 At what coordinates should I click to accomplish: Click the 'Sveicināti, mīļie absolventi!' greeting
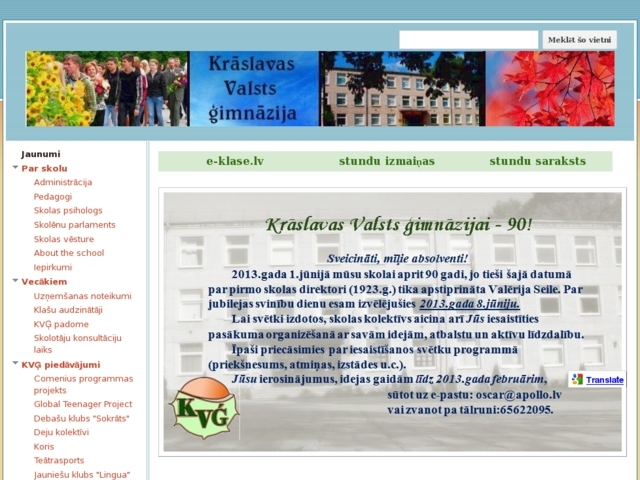click(x=398, y=258)
